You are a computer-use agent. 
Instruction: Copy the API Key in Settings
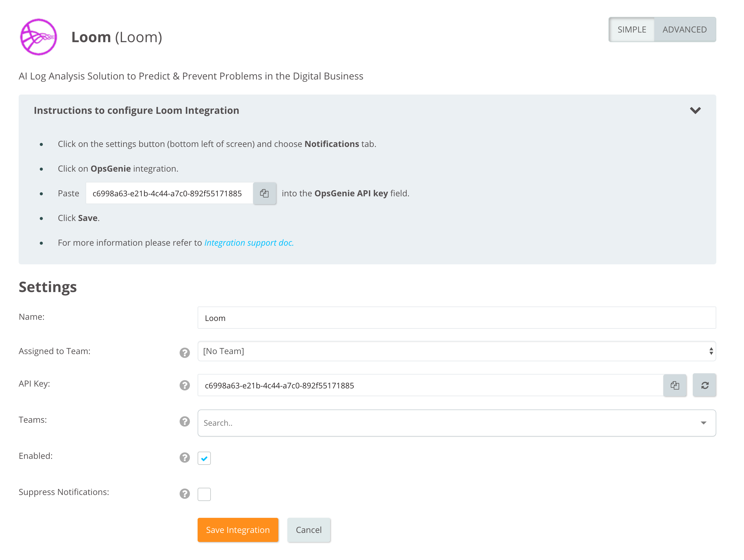pyautogui.click(x=674, y=385)
